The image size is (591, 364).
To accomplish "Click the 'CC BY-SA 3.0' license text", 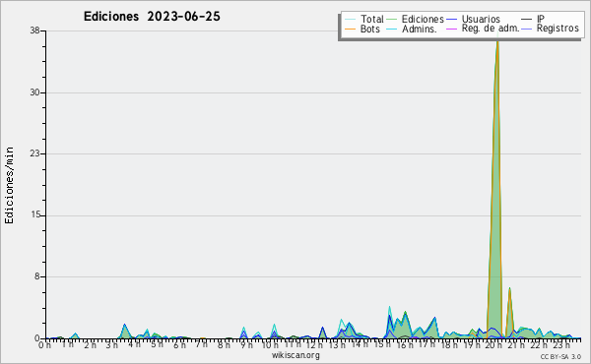I will [x=560, y=356].
